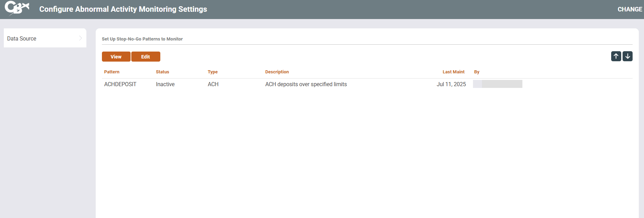
Task: Select the ACHDEPOSIT pattern row
Action: pos(120,84)
